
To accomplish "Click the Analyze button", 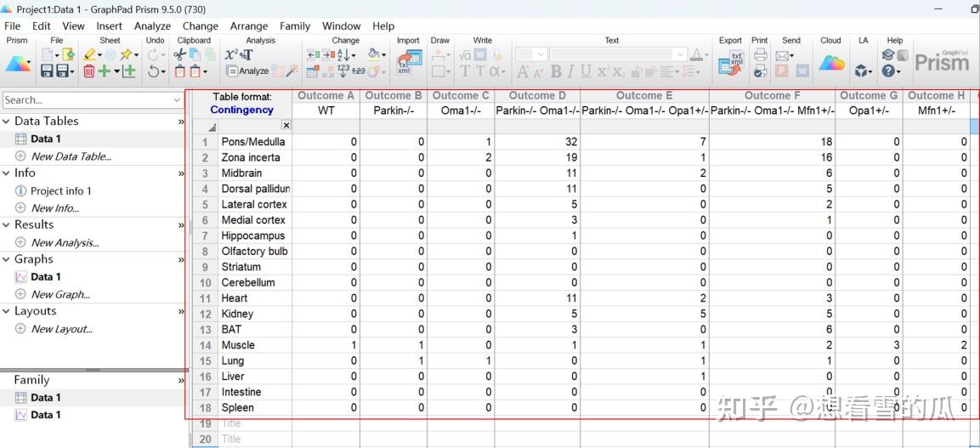I will coord(247,71).
